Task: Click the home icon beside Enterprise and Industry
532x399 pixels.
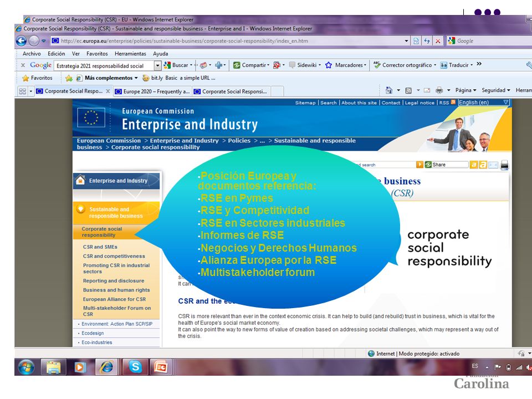Action: [80, 180]
